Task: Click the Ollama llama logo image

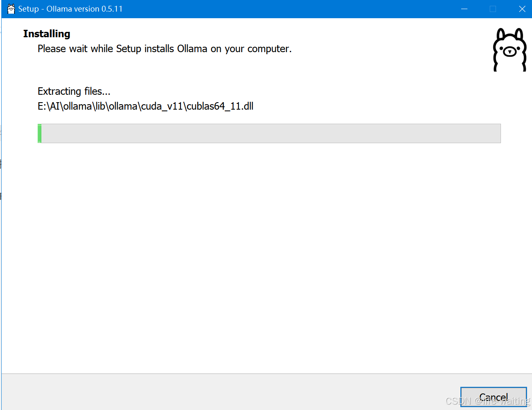Action: pyautogui.click(x=510, y=50)
